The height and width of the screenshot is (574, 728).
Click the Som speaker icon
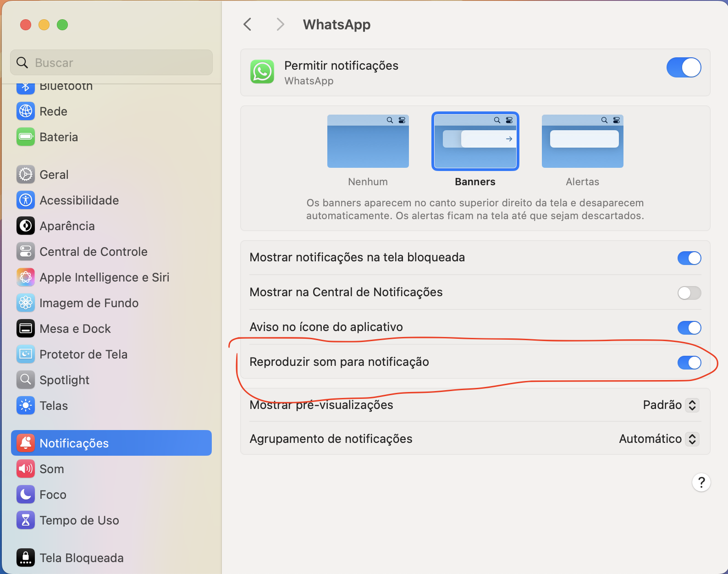point(26,469)
